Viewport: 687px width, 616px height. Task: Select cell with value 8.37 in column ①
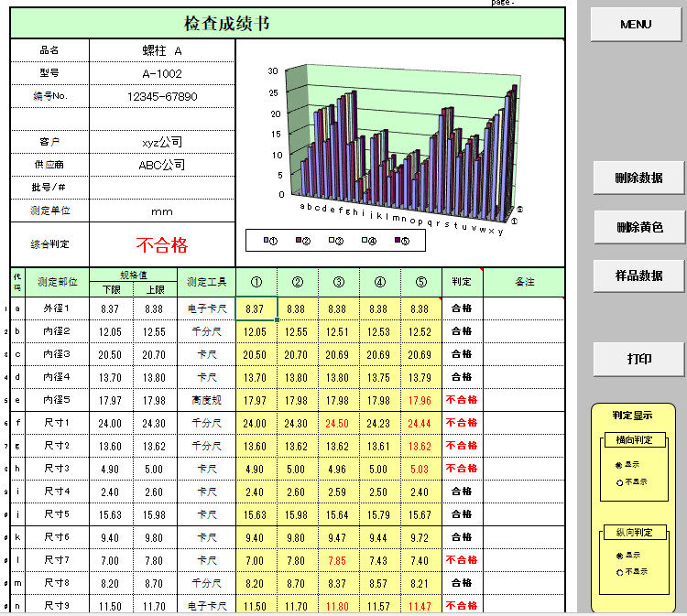(x=256, y=308)
